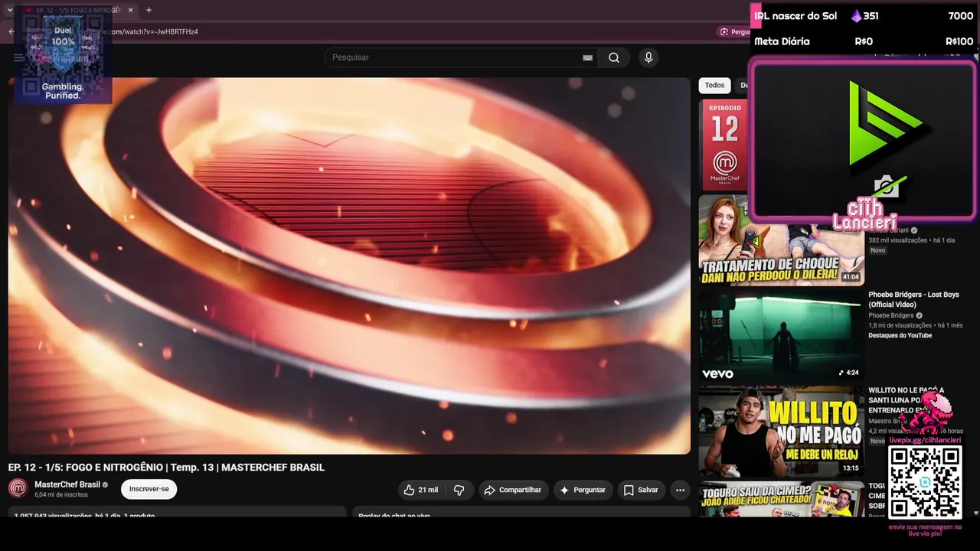
Task: Click the Meta Diária goal label
Action: pos(782,41)
